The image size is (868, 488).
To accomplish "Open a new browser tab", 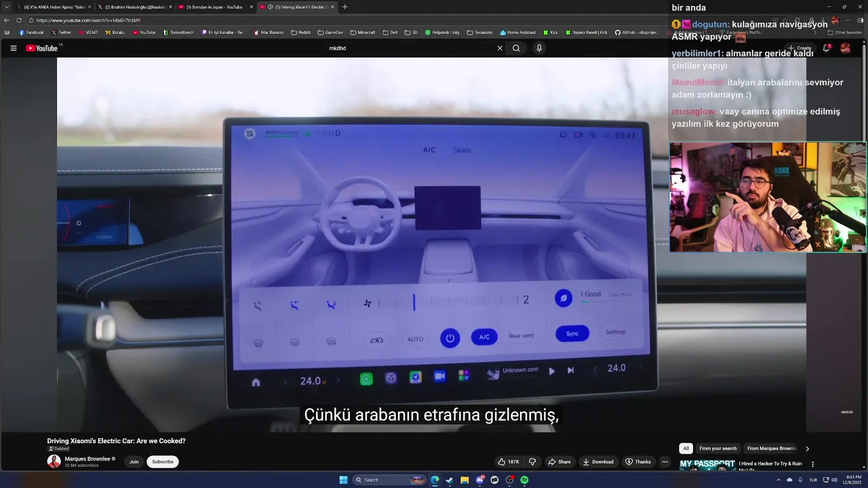I will [344, 7].
